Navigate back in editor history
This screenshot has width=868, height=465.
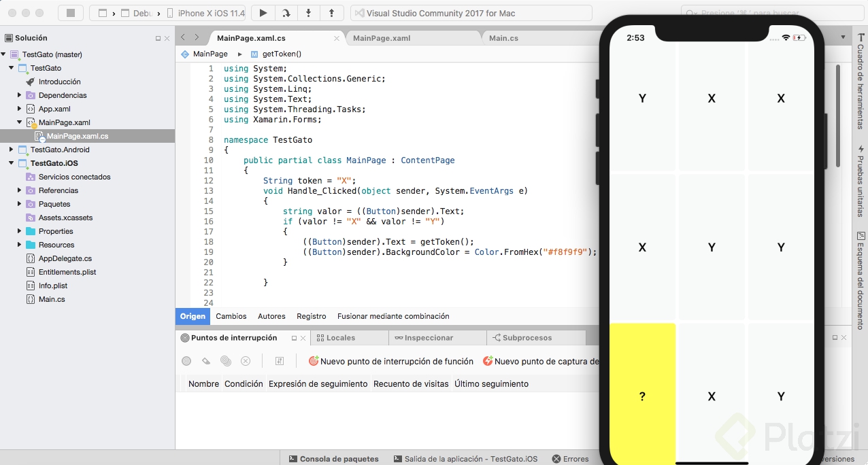(x=183, y=37)
